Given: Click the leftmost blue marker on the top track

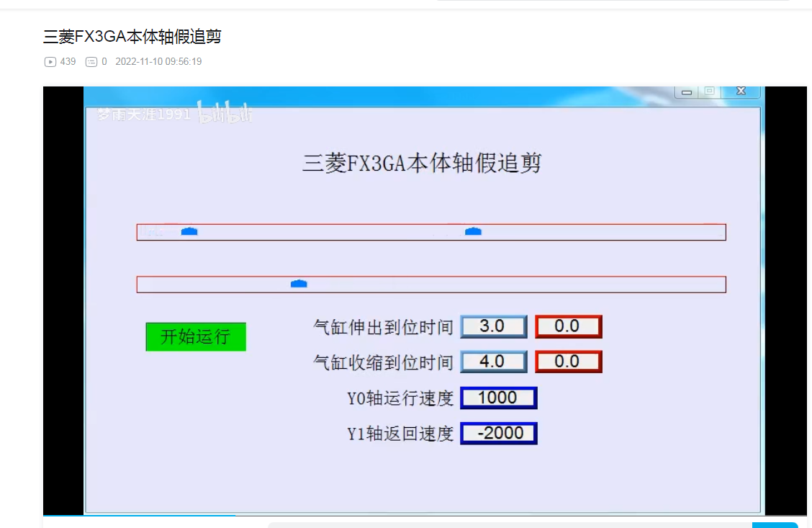Looking at the screenshot, I should click(x=189, y=231).
